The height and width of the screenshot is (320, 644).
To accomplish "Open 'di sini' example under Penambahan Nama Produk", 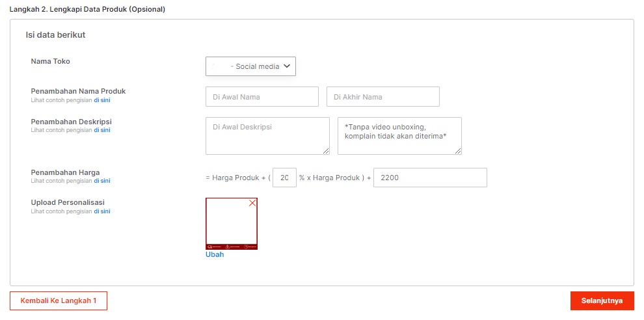I will [x=101, y=100].
